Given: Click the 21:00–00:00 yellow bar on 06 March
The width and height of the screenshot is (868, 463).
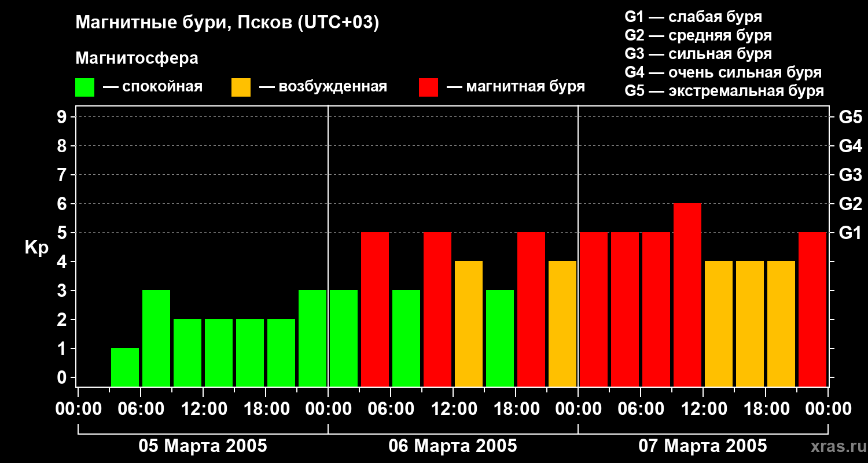Looking at the screenshot, I should click(562, 324).
